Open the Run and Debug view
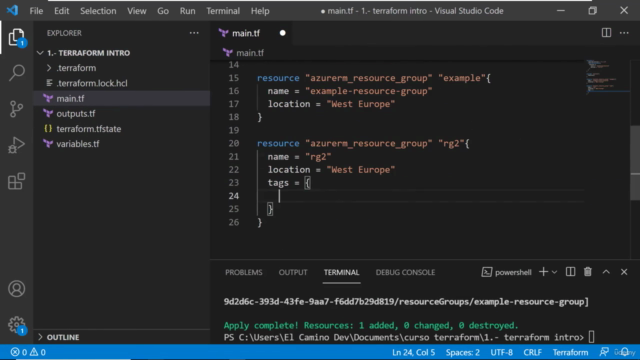This screenshot has height=360, width=640. point(16,145)
